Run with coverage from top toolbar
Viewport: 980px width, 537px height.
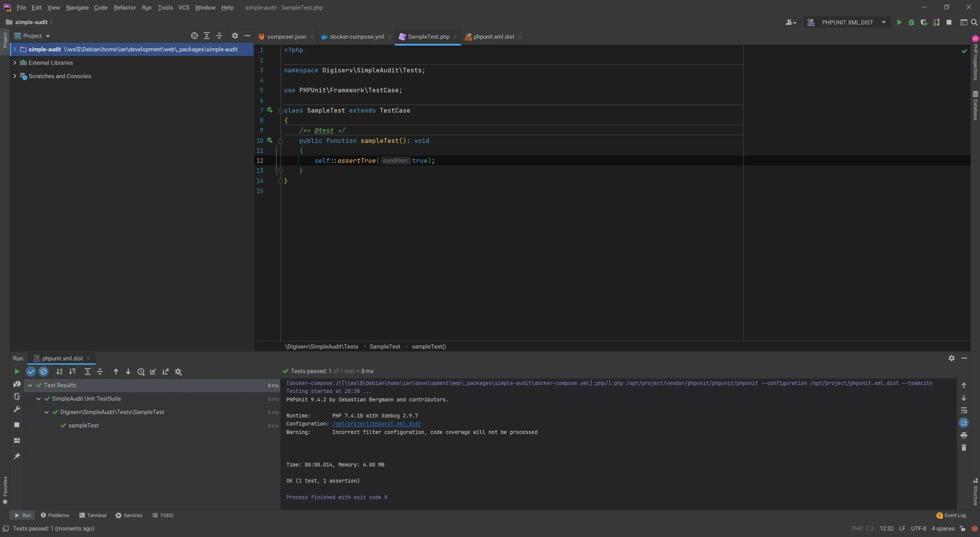pyautogui.click(x=924, y=23)
